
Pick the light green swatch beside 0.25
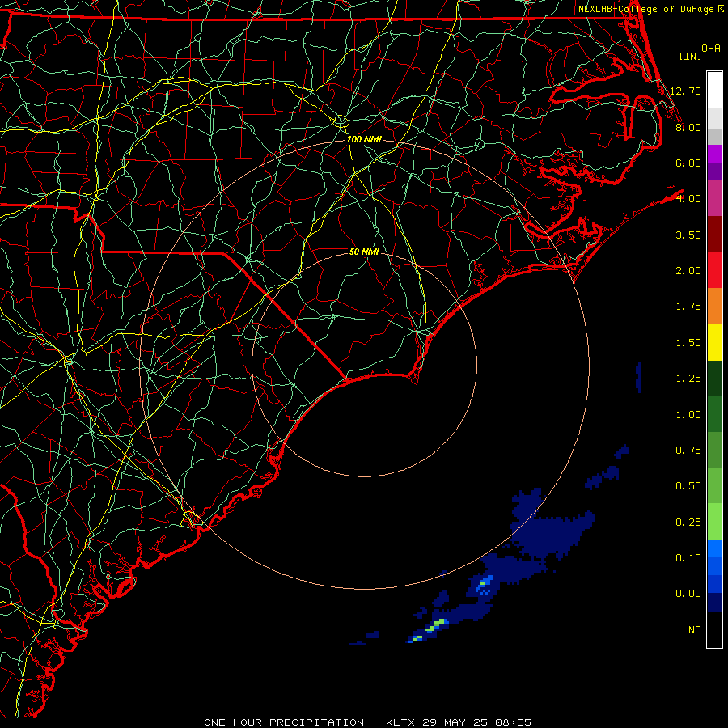(x=714, y=522)
